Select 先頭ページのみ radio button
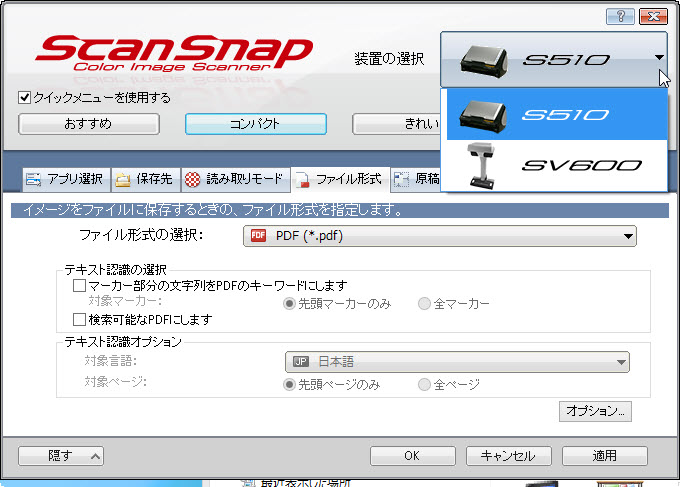 pyautogui.click(x=289, y=384)
